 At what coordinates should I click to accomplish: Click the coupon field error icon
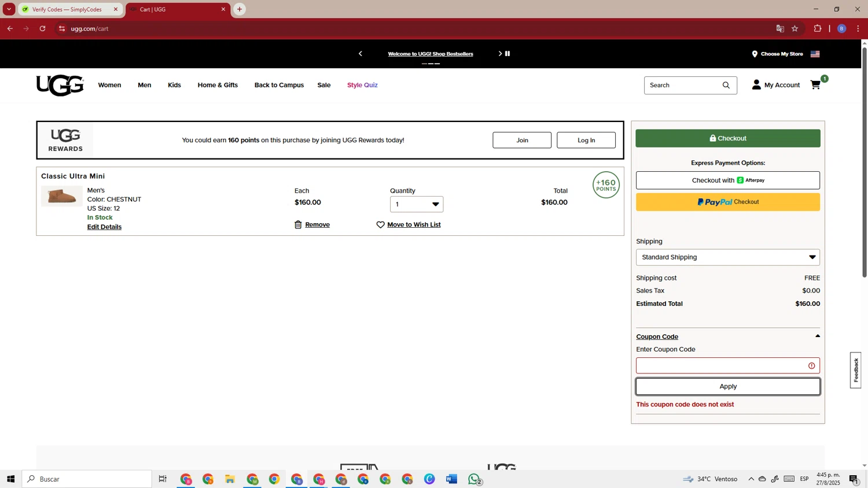click(x=812, y=365)
